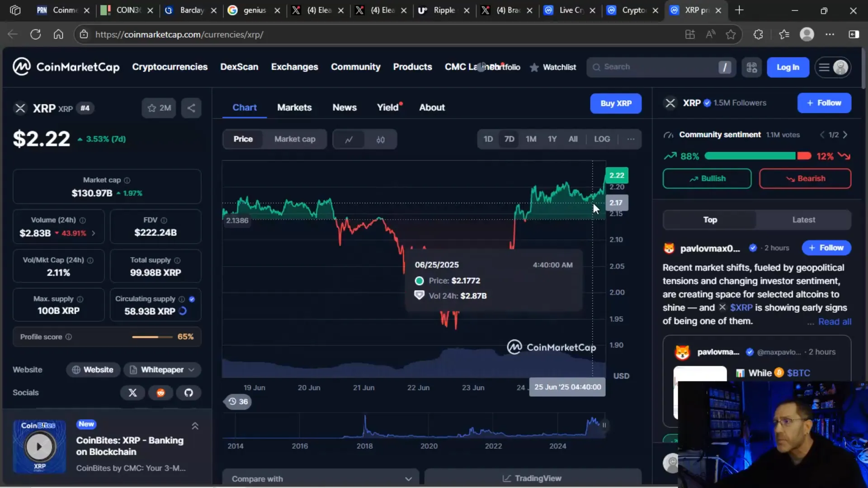
Task: Open Cryptocurrencies navigation menu
Action: (170, 67)
